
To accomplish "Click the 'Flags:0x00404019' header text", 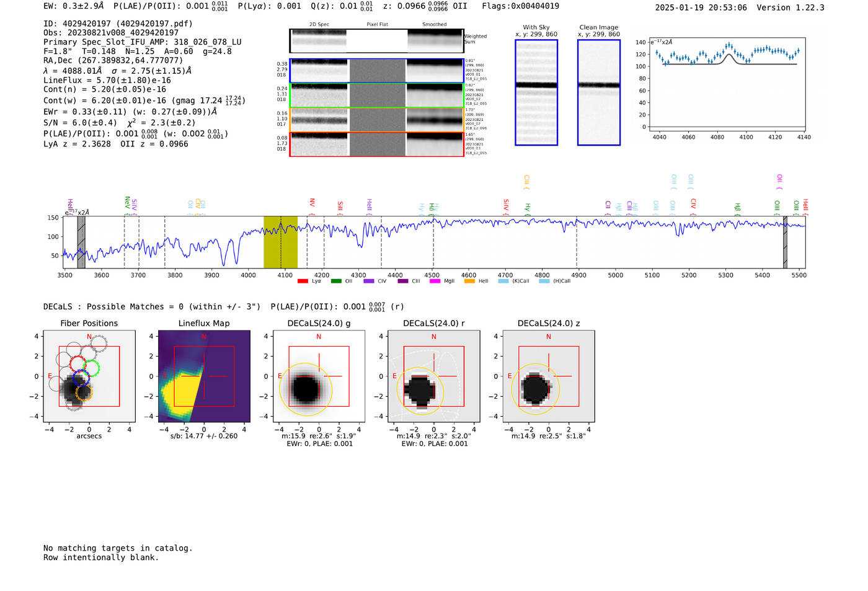I will tap(521, 6).
